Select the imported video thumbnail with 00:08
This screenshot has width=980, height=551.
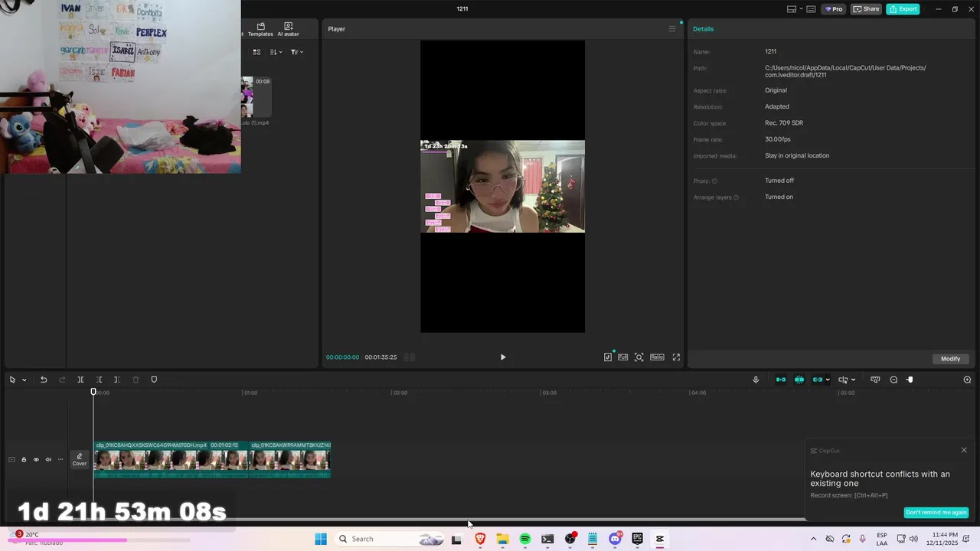[256, 96]
